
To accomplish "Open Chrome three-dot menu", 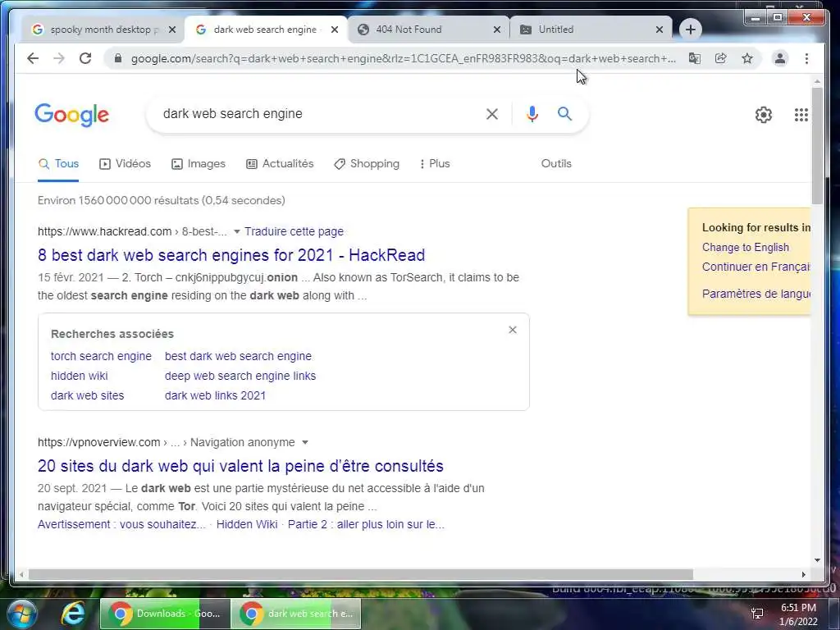I will click(807, 58).
